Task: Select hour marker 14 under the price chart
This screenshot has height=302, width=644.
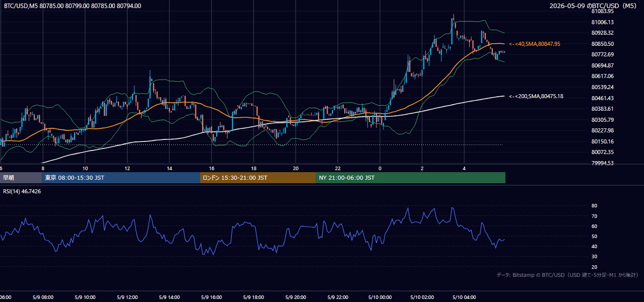Action: click(169, 168)
